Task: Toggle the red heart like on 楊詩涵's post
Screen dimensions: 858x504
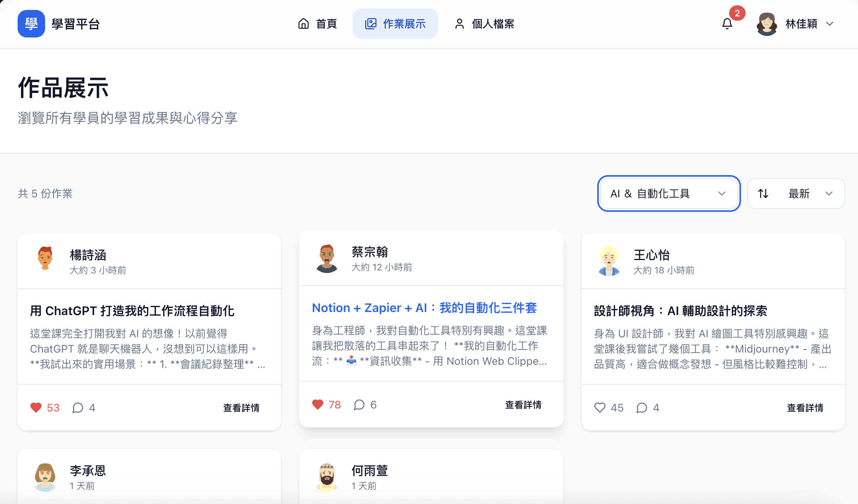Action: coord(36,408)
